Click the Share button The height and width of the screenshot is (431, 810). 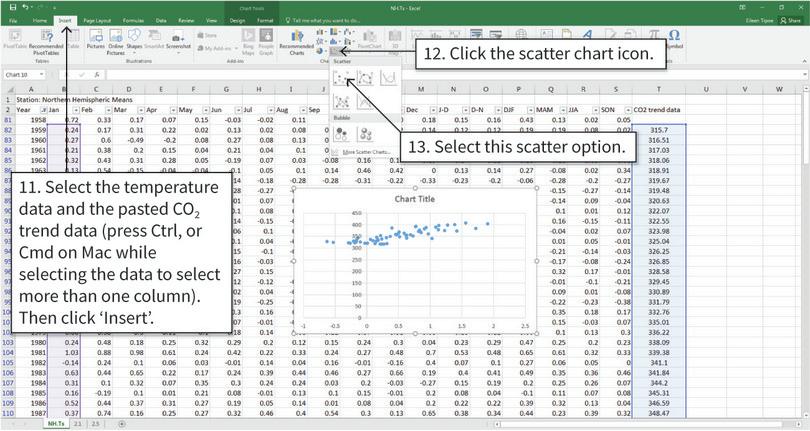(x=791, y=19)
